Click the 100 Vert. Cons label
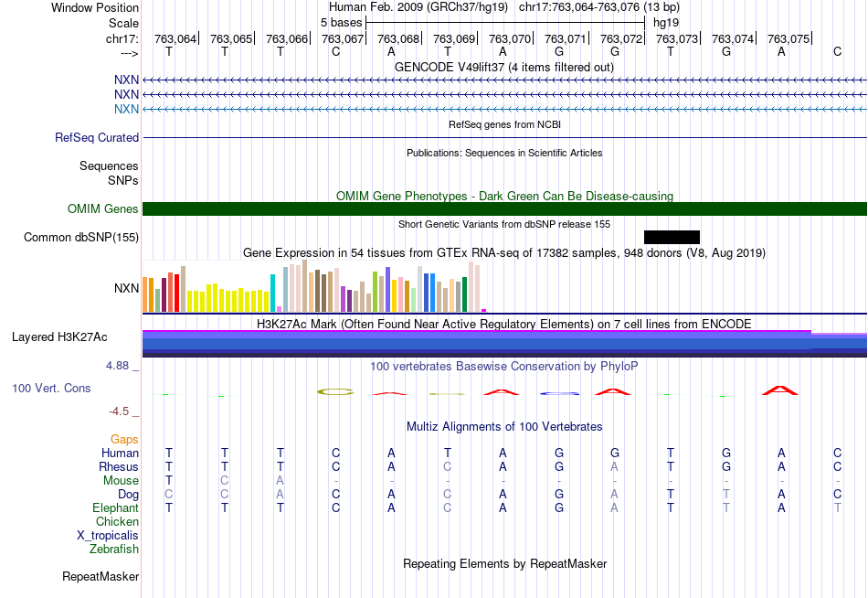868x598 pixels. pos(51,388)
